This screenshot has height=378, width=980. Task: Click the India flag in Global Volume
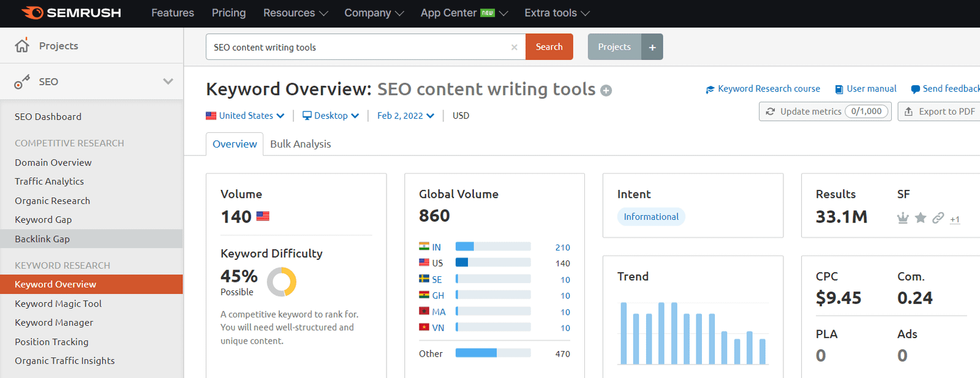[424, 246]
